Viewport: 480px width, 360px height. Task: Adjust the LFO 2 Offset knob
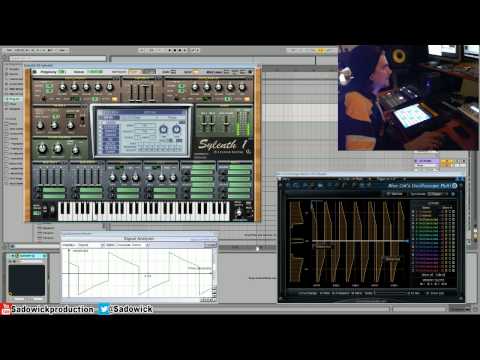[x=173, y=178]
